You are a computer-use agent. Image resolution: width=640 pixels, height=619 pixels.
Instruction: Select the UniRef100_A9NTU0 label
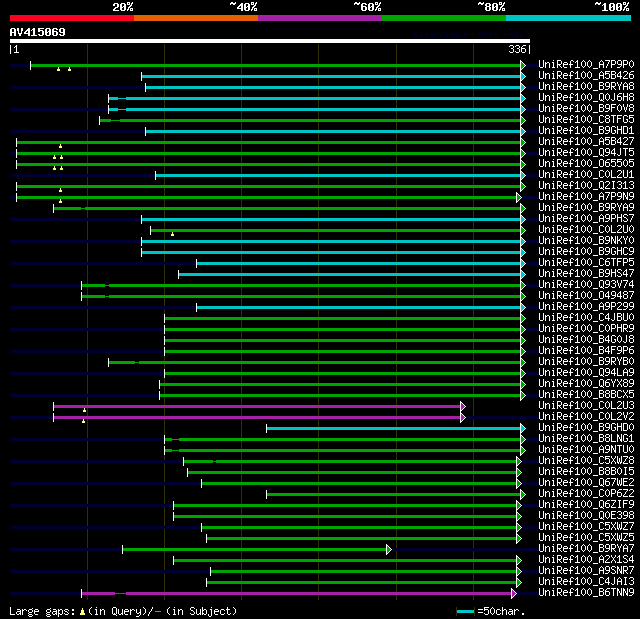point(586,450)
